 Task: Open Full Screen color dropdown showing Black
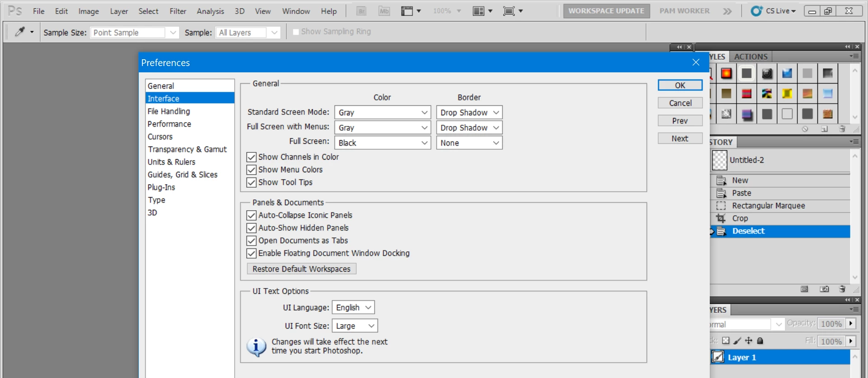382,143
